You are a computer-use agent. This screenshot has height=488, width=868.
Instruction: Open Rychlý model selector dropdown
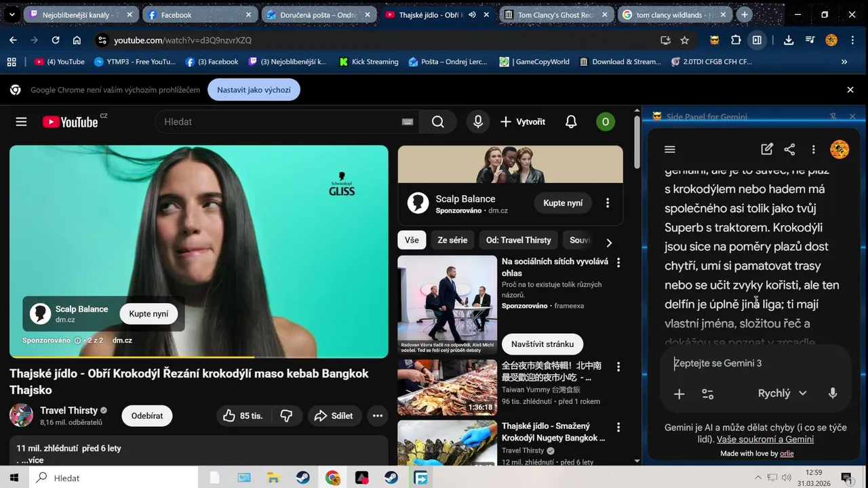pyautogui.click(x=782, y=393)
